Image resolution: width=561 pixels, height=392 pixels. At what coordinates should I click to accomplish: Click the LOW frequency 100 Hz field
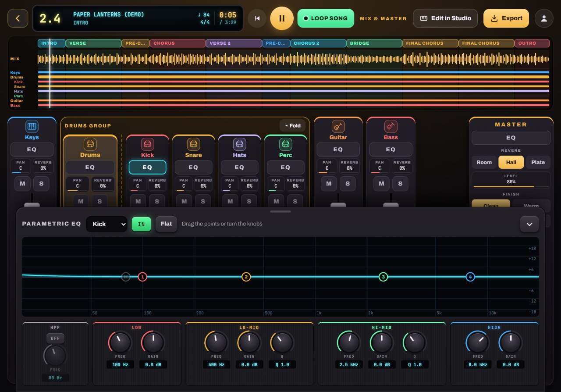(x=120, y=365)
